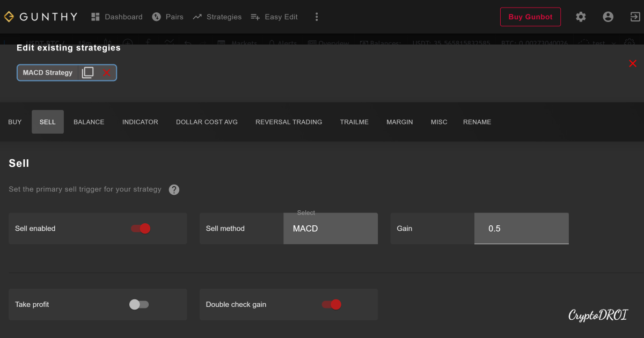Click the duplicate MACD Strategy icon

tap(87, 72)
